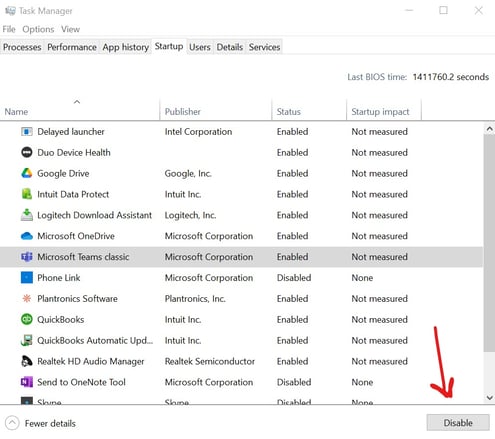Click the Disable button
495x439 pixels.
click(458, 423)
